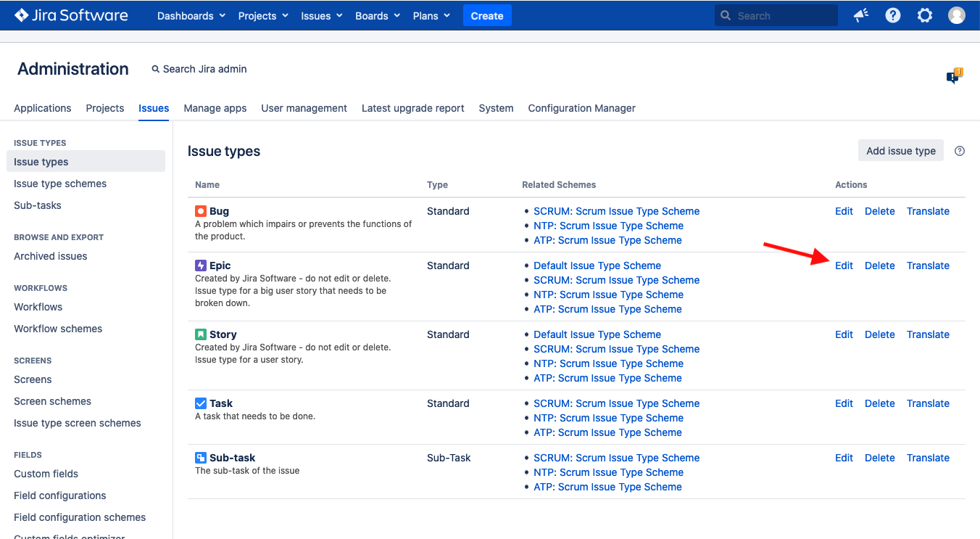
Task: Click Edit for the Bug issue type
Action: pos(844,211)
